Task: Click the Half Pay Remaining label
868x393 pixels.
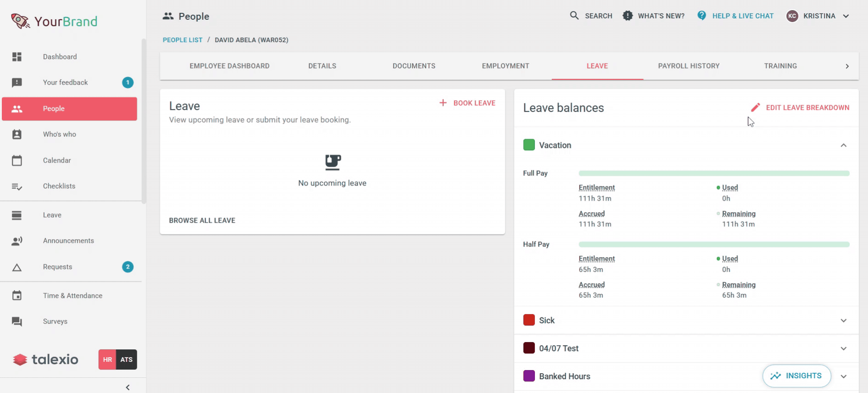Action: coord(739,285)
